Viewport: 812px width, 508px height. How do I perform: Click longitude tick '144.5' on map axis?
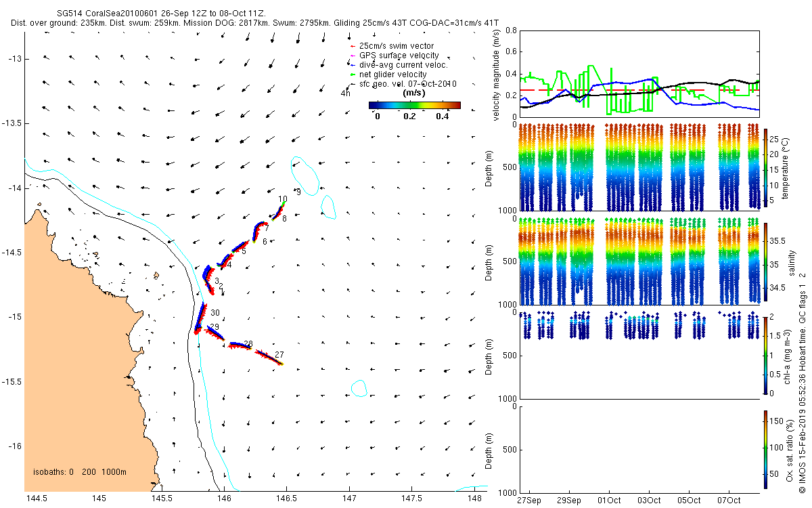[37, 499]
